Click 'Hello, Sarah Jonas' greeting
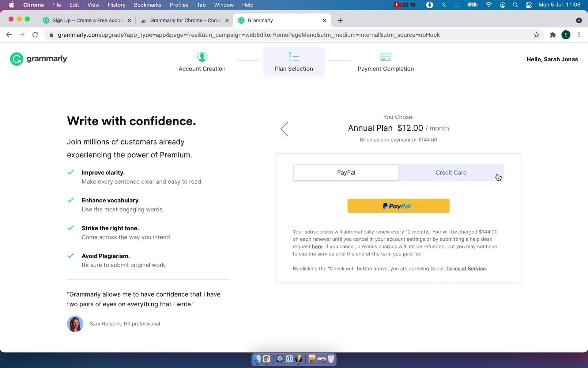 click(552, 59)
